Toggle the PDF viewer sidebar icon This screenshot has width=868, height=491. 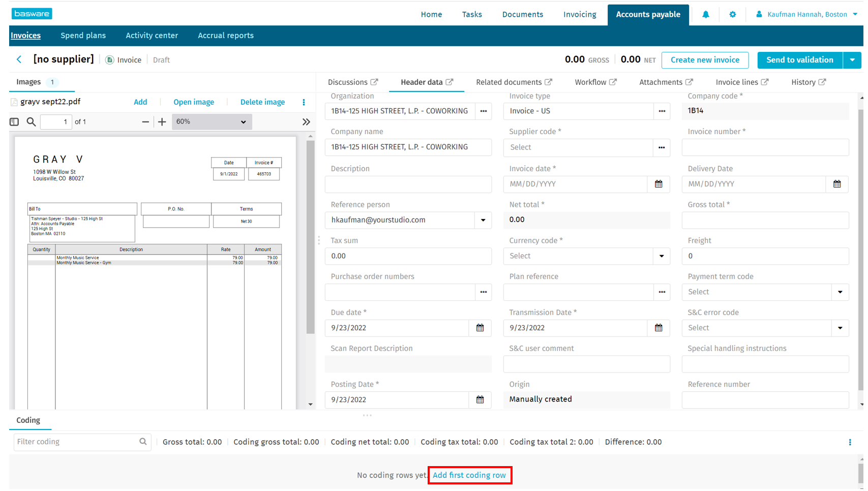click(x=14, y=122)
